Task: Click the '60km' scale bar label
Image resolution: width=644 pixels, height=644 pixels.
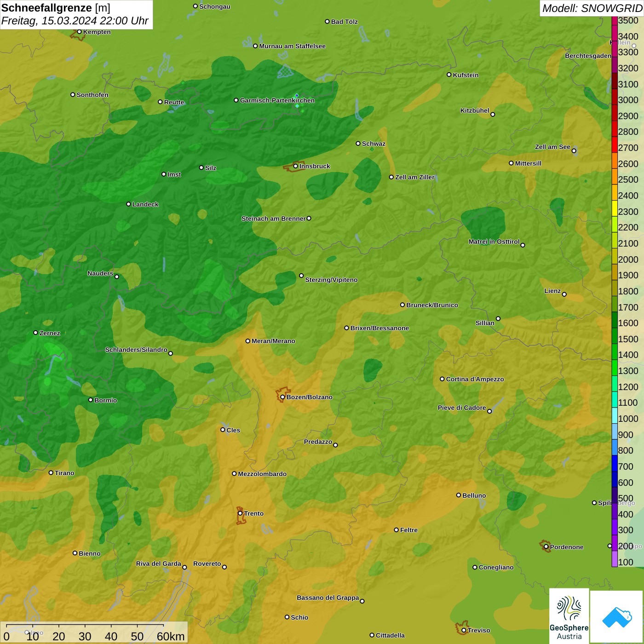Action: coord(171,636)
